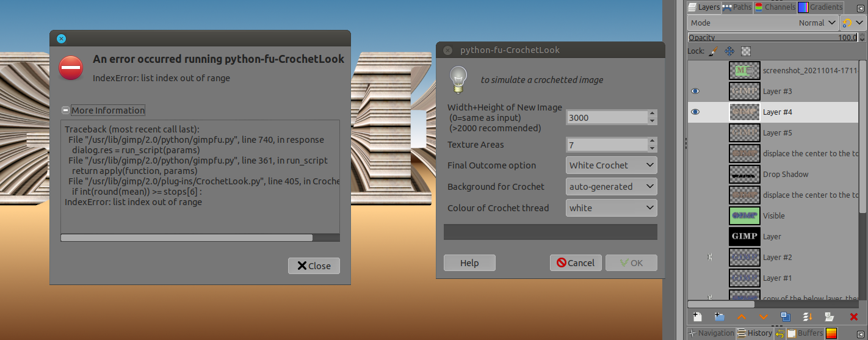Increase Width+Height value with up arrow

coord(653,114)
